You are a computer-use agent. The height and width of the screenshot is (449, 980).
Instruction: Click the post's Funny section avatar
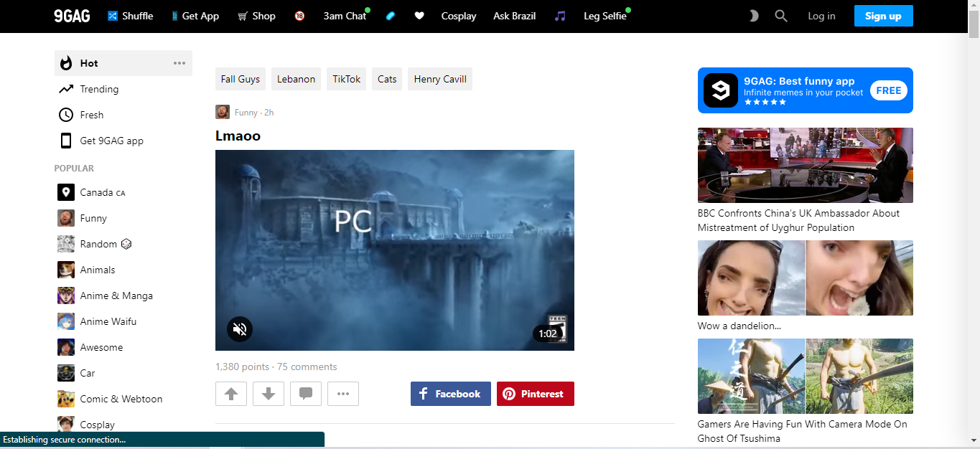[223, 112]
